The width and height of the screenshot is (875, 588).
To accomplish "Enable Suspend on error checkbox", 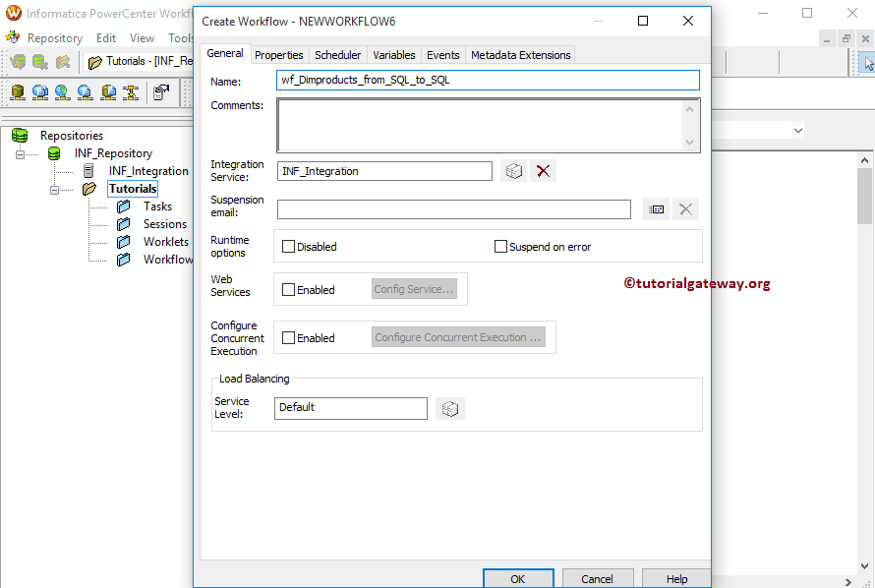I will point(501,247).
